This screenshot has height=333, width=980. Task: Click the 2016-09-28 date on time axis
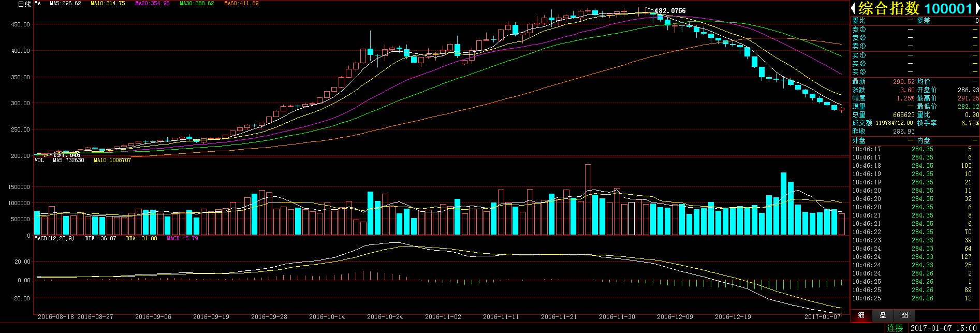click(x=269, y=317)
